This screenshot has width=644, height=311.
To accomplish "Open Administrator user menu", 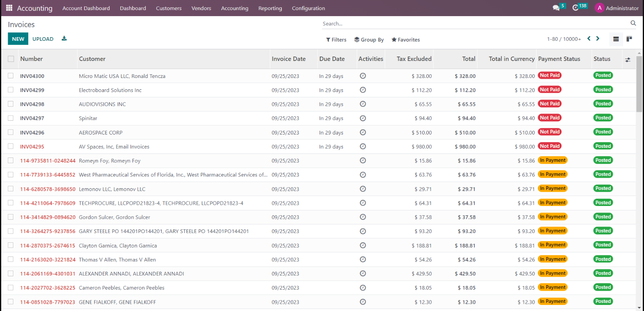I will (617, 8).
